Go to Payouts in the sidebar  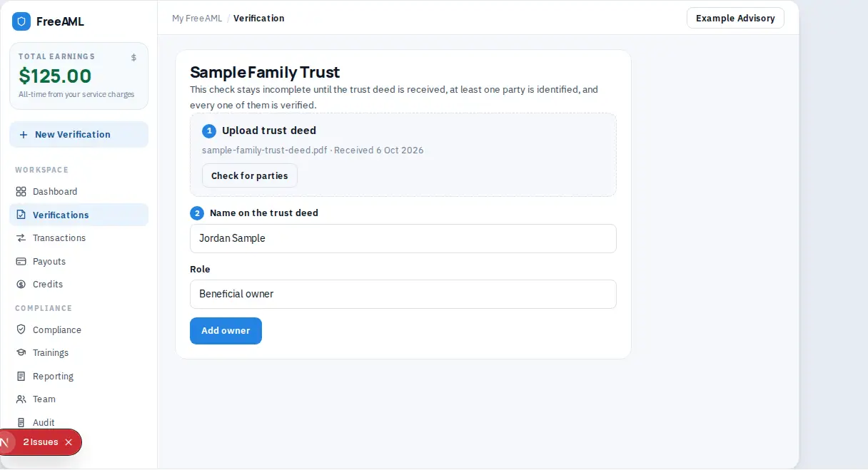click(x=79, y=262)
